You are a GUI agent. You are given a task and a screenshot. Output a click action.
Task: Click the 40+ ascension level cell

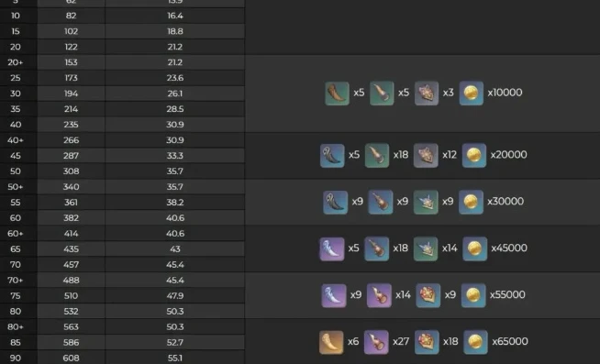[16, 140]
